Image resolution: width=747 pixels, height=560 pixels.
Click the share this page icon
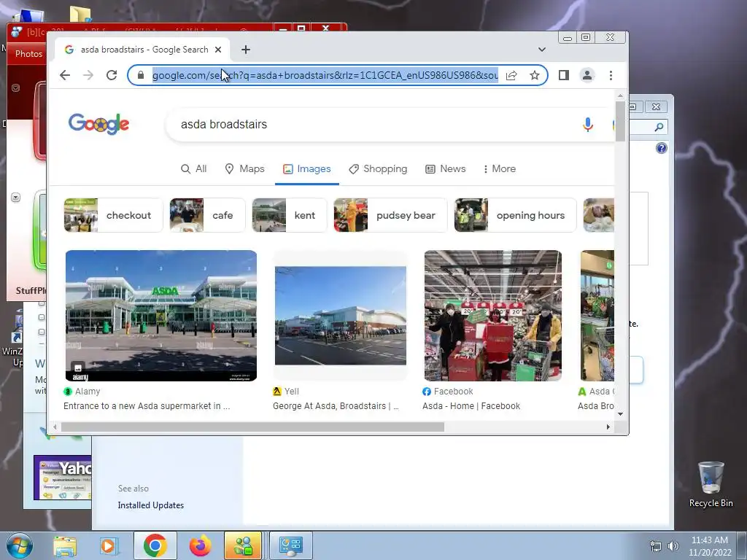coord(511,75)
